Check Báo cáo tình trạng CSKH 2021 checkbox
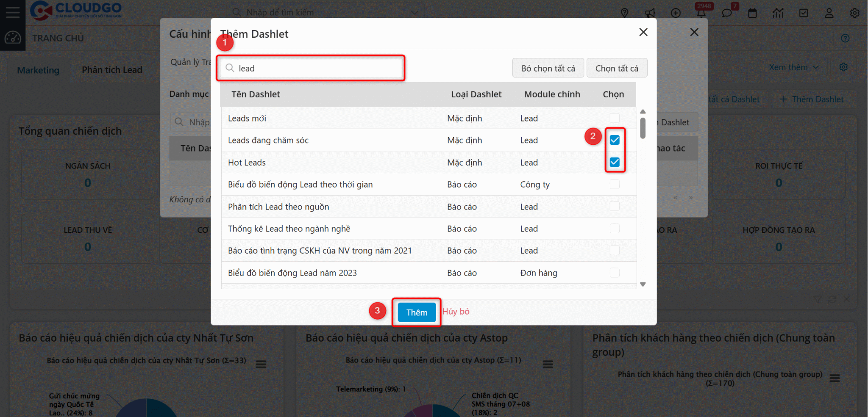Image resolution: width=868 pixels, height=417 pixels. coord(615,250)
